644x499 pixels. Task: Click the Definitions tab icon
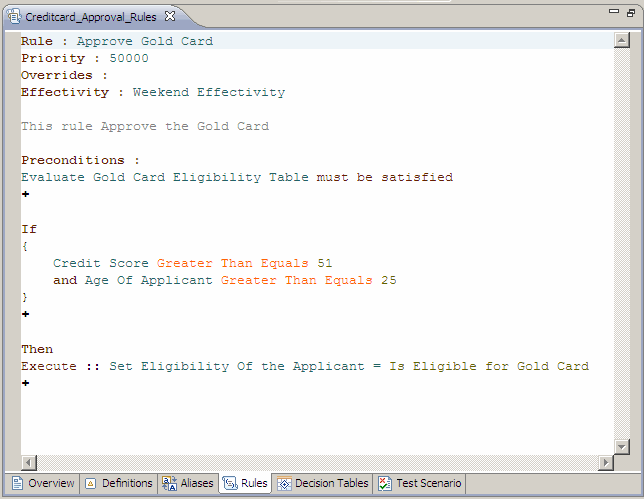pyautogui.click(x=91, y=484)
